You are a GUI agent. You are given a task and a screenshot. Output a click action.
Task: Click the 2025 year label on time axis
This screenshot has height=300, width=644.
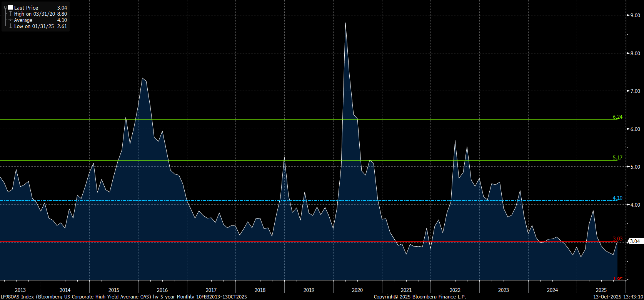(x=601, y=290)
